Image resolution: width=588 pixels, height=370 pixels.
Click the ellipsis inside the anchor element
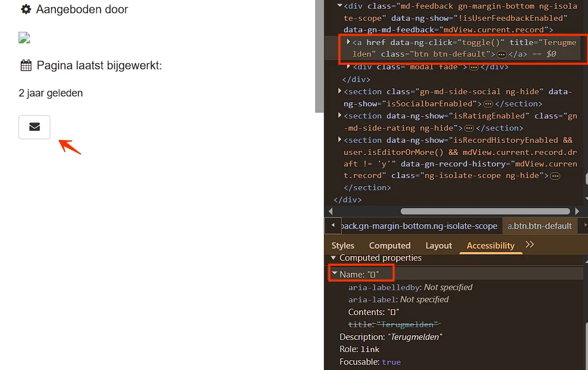pos(502,55)
